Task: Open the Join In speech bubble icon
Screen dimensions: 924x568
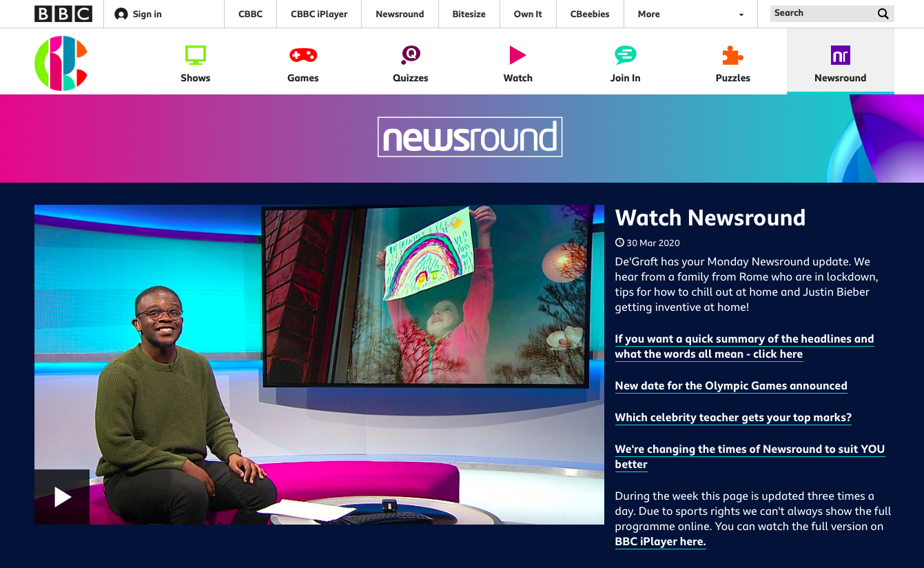Action: click(x=625, y=55)
